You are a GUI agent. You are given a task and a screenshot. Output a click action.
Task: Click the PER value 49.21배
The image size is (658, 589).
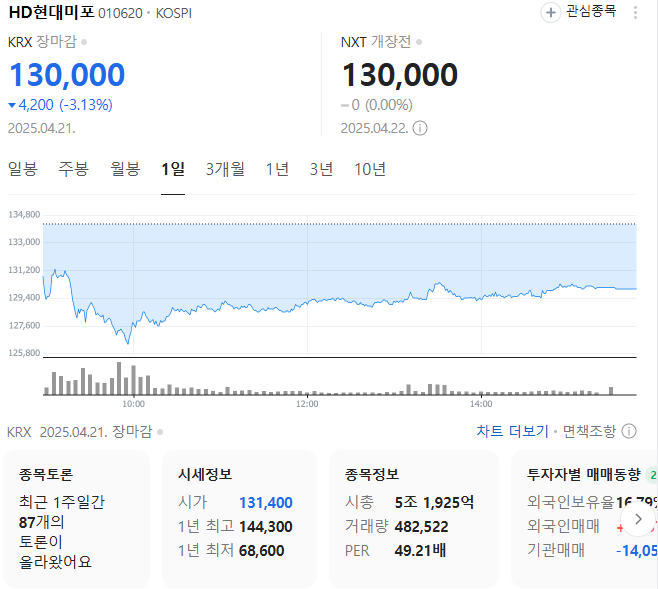(x=420, y=550)
